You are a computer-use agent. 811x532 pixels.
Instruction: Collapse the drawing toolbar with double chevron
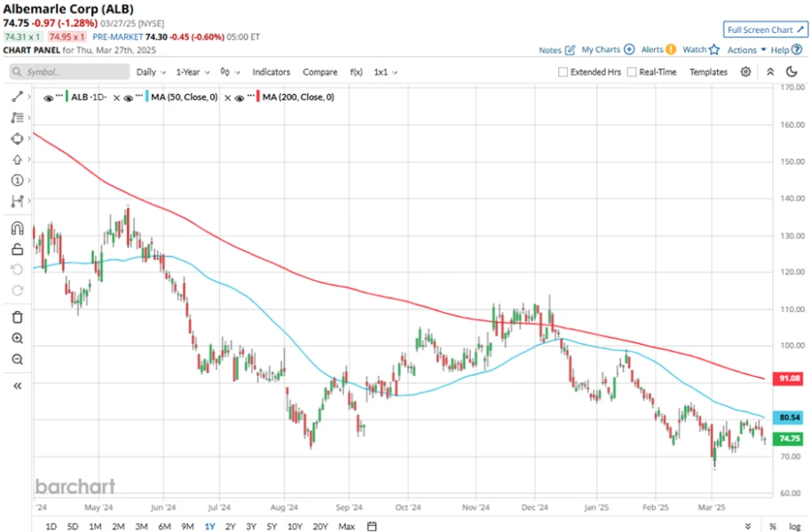click(17, 386)
